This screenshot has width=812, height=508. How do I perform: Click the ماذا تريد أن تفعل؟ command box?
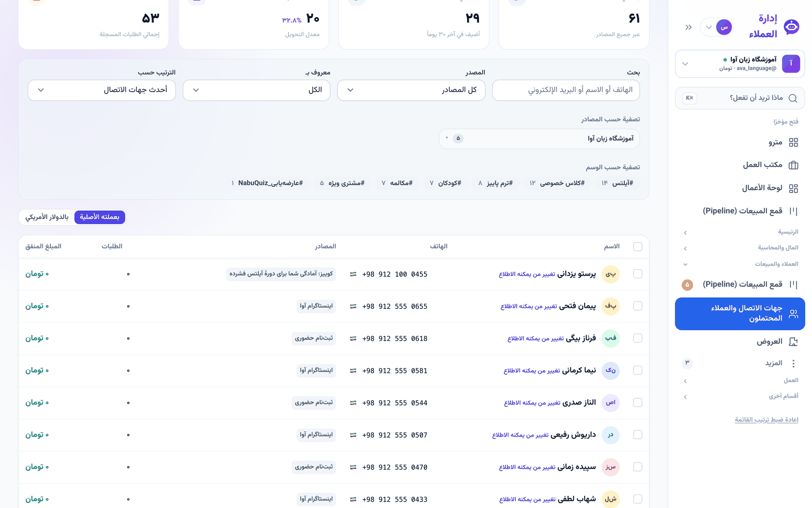click(x=740, y=98)
